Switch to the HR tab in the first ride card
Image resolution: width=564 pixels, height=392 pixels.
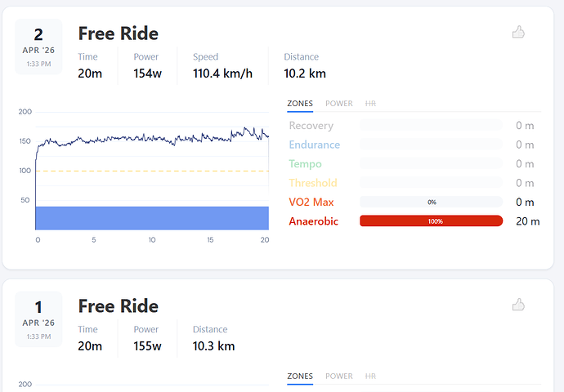[x=371, y=104]
